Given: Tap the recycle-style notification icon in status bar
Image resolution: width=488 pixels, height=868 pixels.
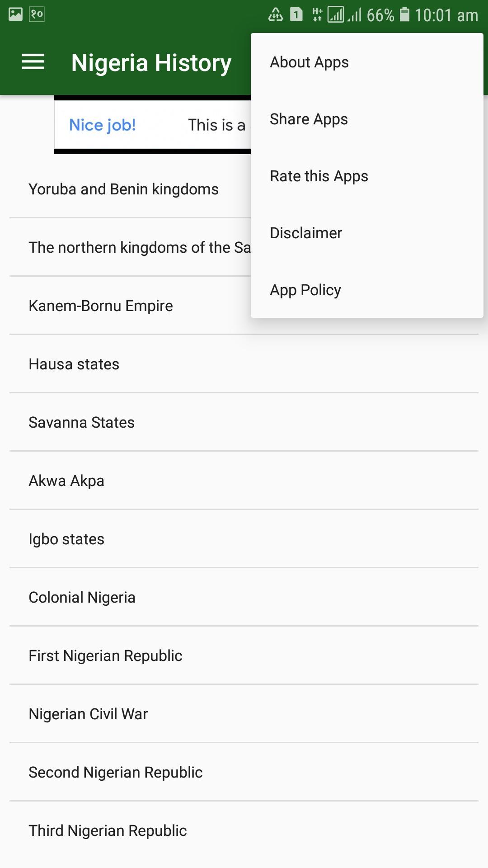Looking at the screenshot, I should tap(276, 14).
